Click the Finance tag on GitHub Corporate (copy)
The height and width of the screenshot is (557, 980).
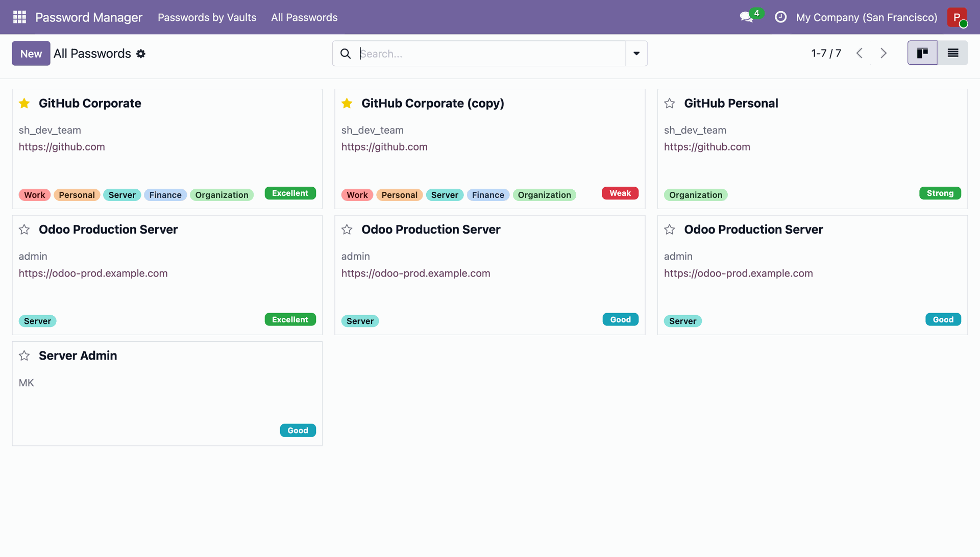click(488, 195)
